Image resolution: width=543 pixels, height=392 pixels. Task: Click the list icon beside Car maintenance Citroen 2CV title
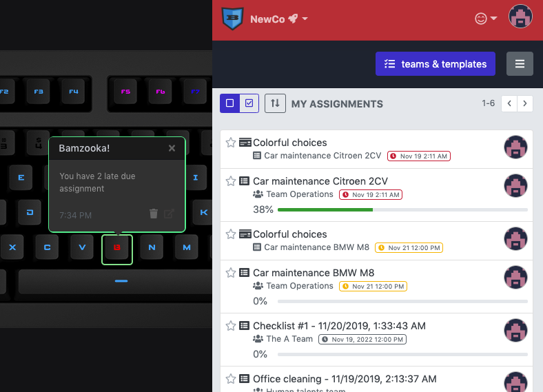244,181
